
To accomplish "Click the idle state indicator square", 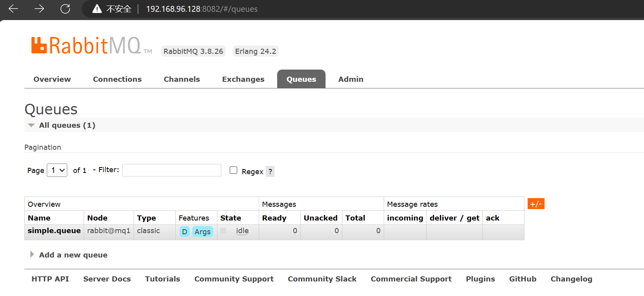I will click(x=223, y=231).
